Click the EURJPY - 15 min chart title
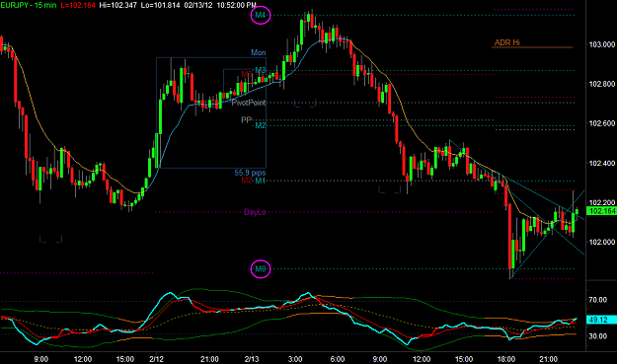This screenshot has height=364, width=617. (29, 5)
